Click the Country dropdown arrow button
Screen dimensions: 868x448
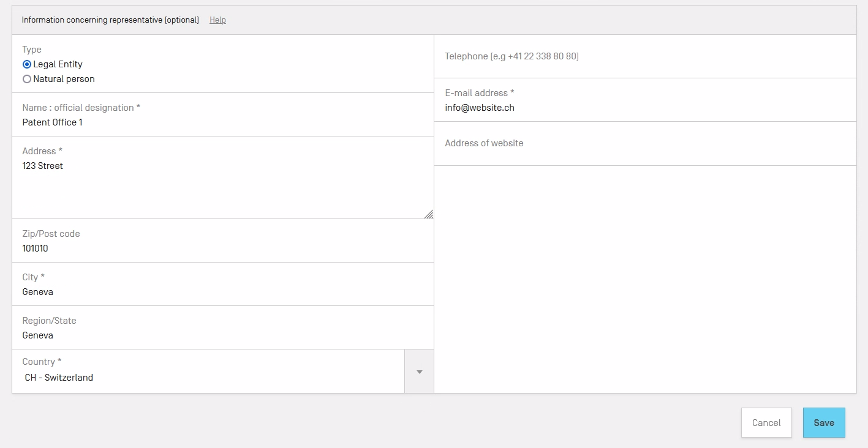pos(419,371)
